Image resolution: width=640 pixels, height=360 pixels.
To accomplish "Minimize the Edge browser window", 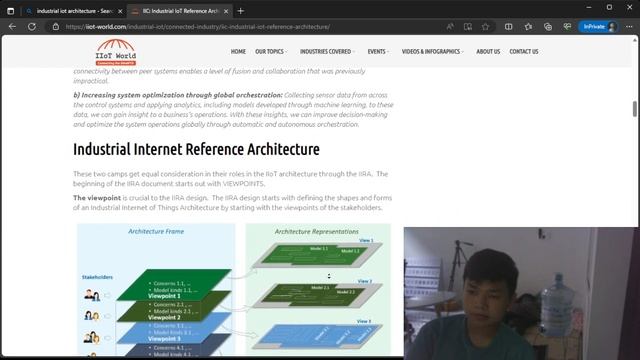I will pos(589,7).
